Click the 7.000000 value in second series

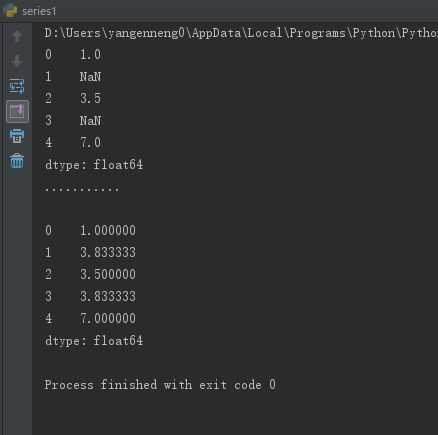[108, 319]
